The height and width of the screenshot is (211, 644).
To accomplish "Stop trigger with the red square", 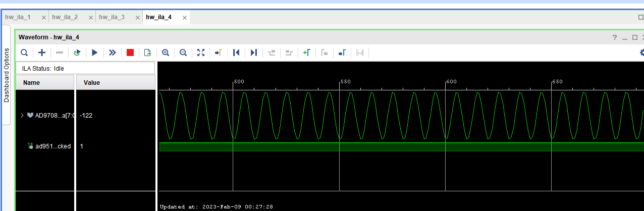I will point(130,52).
